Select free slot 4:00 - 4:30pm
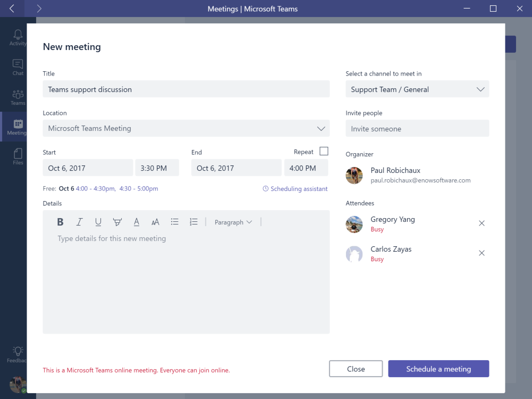 pos(96,188)
